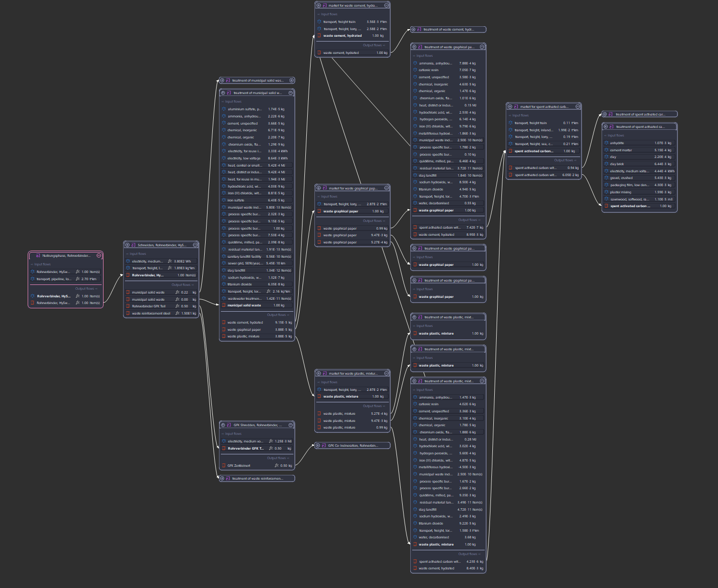Click formula icon on transport, pipeline row
The height and width of the screenshot is (588, 718).
click(78, 279)
